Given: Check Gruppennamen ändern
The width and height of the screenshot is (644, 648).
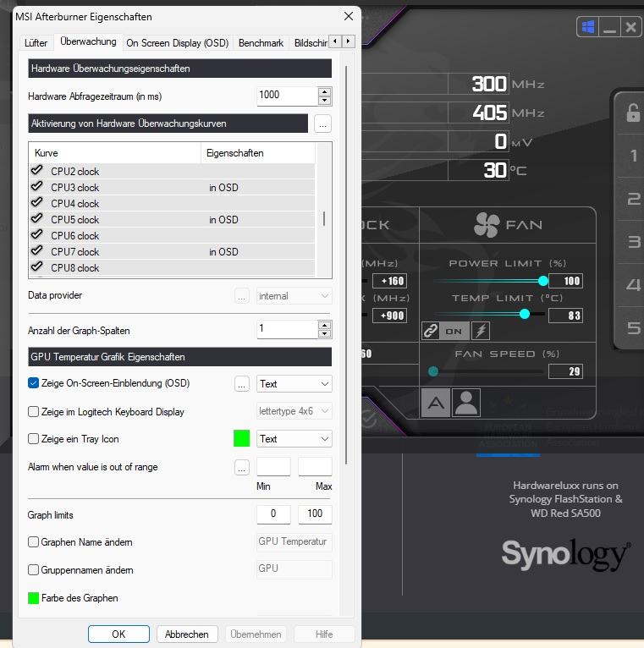Looking at the screenshot, I should tap(34, 570).
